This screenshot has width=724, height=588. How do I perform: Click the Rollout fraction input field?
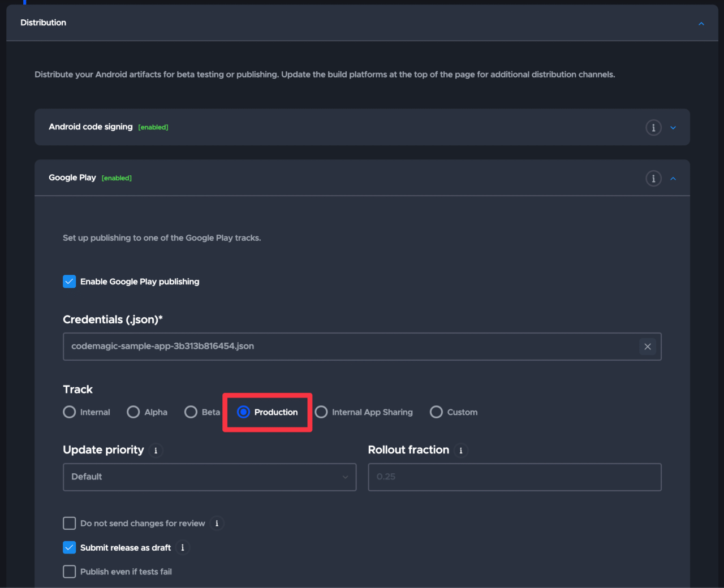(515, 477)
